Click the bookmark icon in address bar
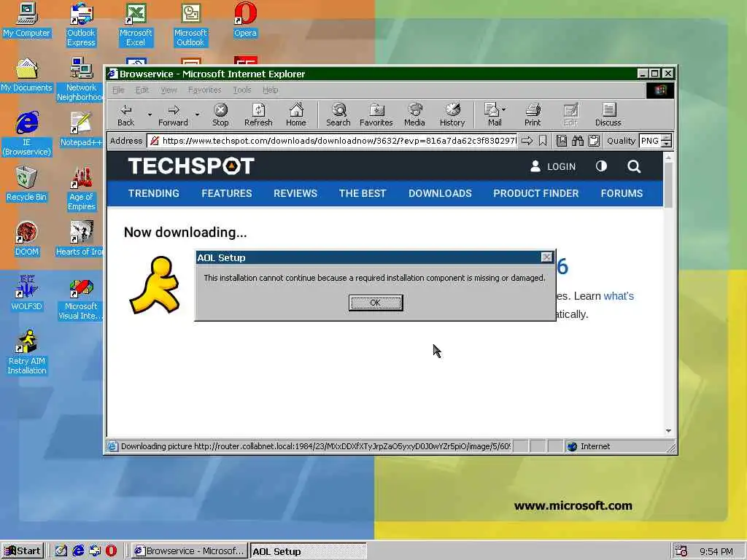 pyautogui.click(x=543, y=141)
